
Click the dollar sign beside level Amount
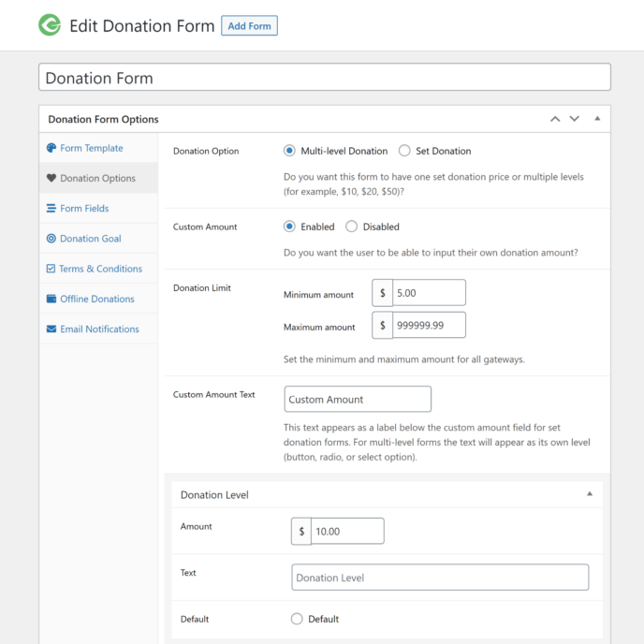coord(301,532)
